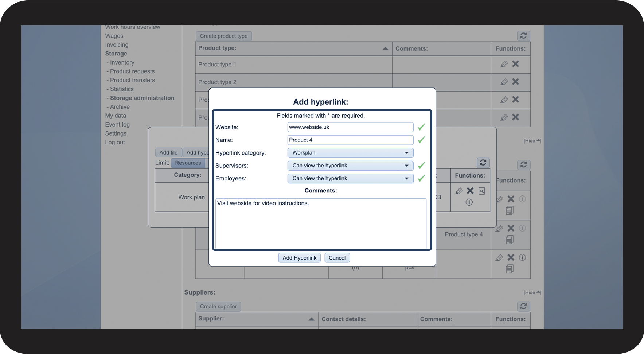
Task: Click the Name input field
Action: tap(350, 140)
